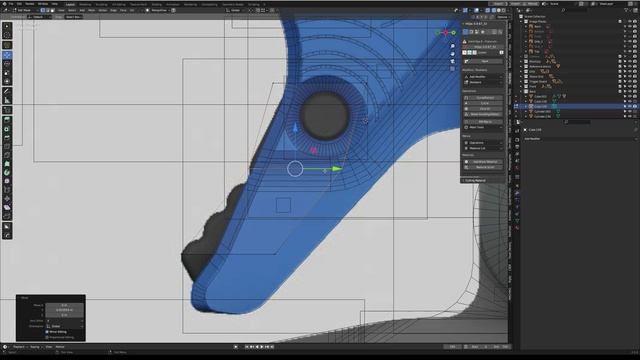Click the Blender logo icon

[4, 4]
